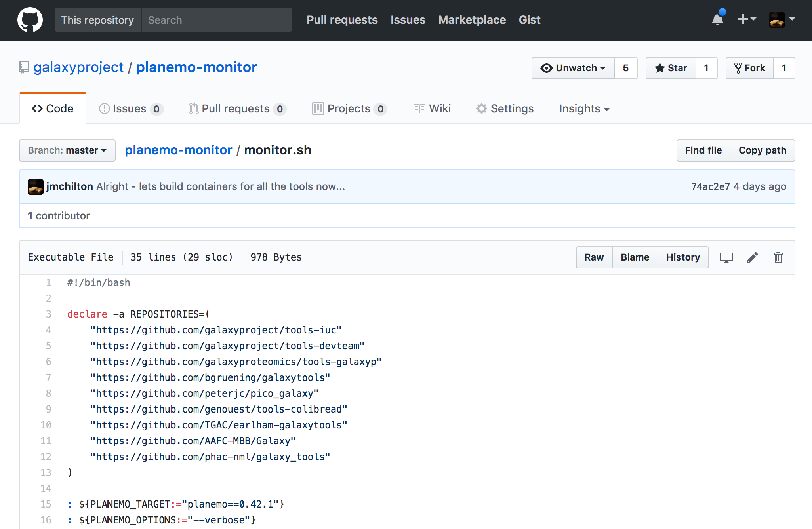Screen dimensions: 812x529
Task: Switch to the Pull requests repo tab
Action: point(238,108)
